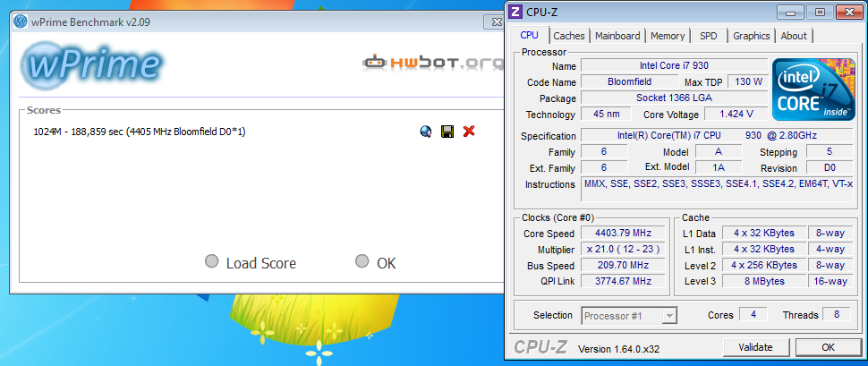Click the Core Voltage value 1.424 V
This screenshot has height=366, width=868.
coord(736,114)
